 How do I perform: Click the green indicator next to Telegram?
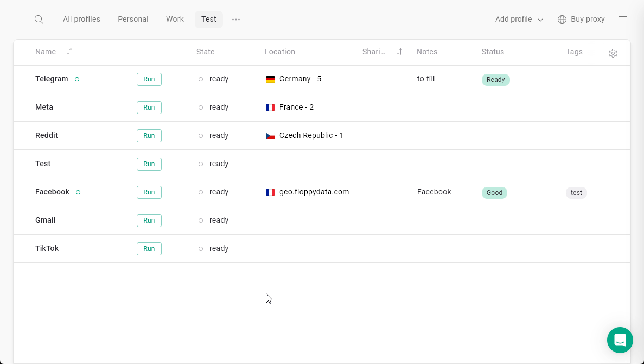pos(77,79)
